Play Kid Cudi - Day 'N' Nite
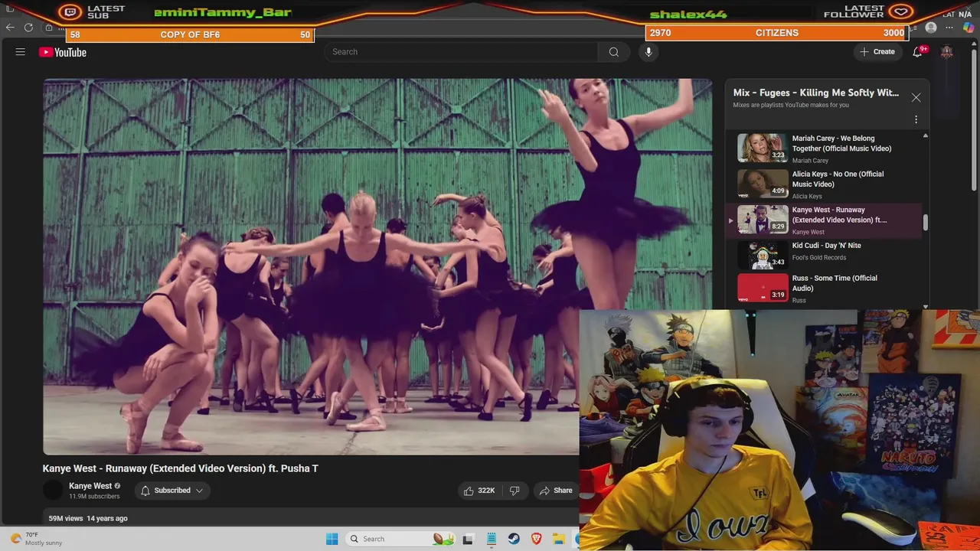This screenshot has height=551, width=980. pos(825,256)
